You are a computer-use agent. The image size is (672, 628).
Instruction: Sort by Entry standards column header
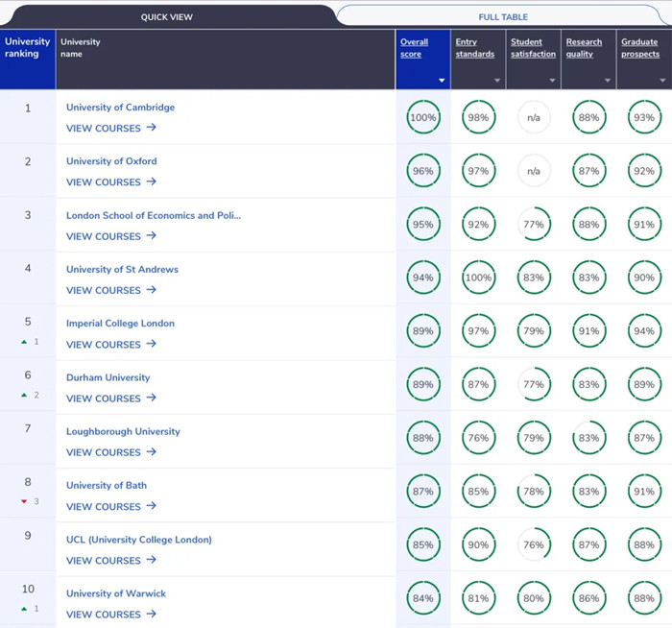[475, 48]
